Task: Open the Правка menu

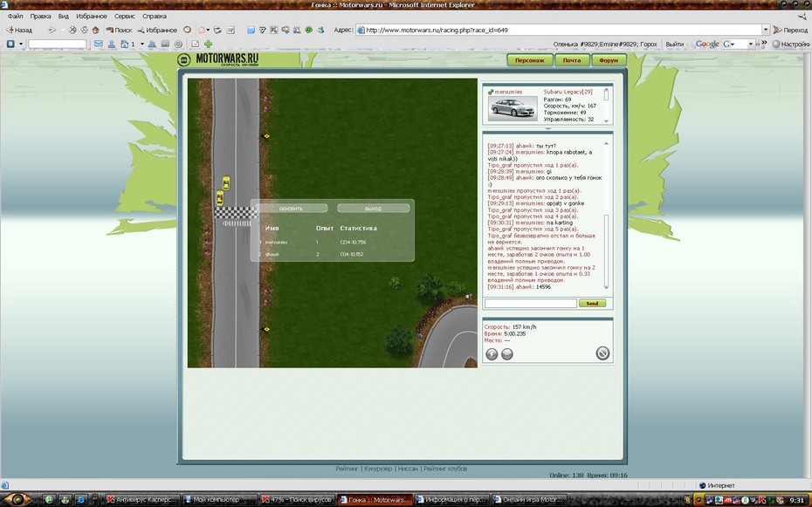Action: (40, 16)
